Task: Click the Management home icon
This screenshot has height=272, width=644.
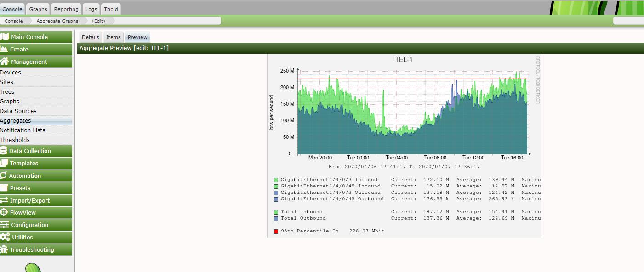Action: pyautogui.click(x=5, y=61)
